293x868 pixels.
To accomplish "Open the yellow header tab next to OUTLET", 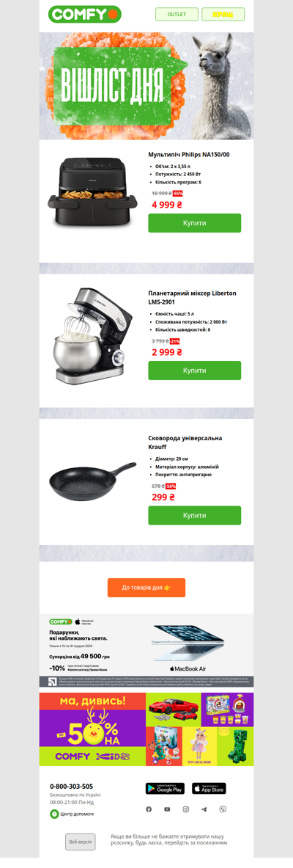I will 223,15.
